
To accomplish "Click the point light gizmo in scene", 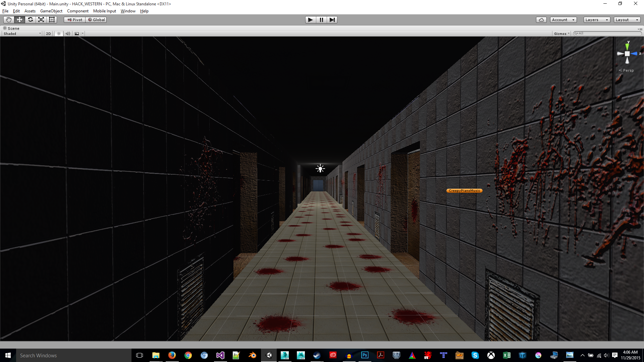I will click(320, 169).
